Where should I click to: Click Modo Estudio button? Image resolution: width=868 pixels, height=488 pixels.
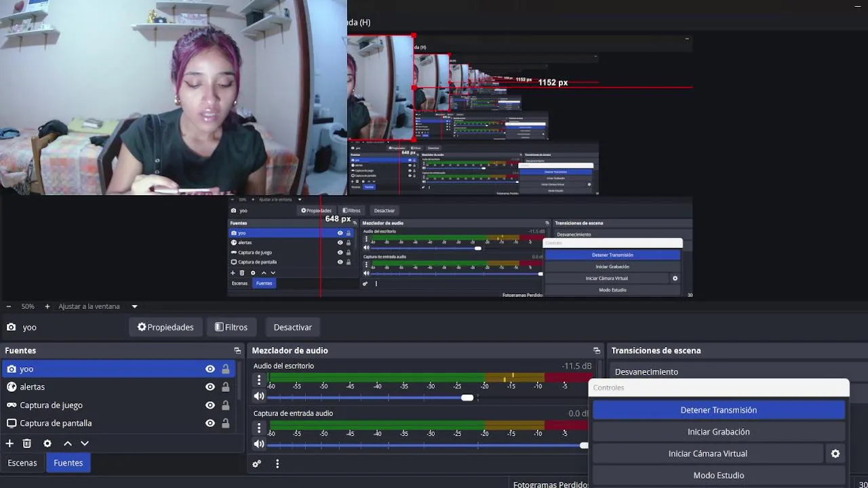[x=719, y=475]
